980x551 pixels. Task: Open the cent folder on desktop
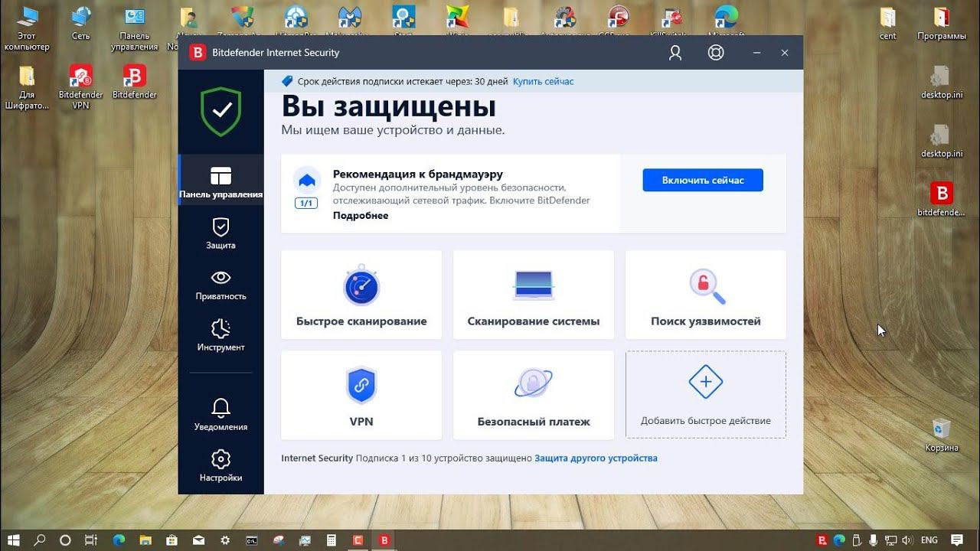coord(887,24)
